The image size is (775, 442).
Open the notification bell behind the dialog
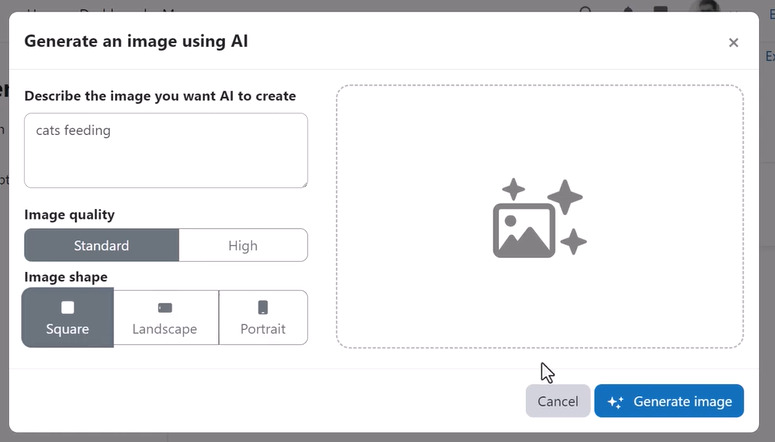pyautogui.click(x=628, y=11)
